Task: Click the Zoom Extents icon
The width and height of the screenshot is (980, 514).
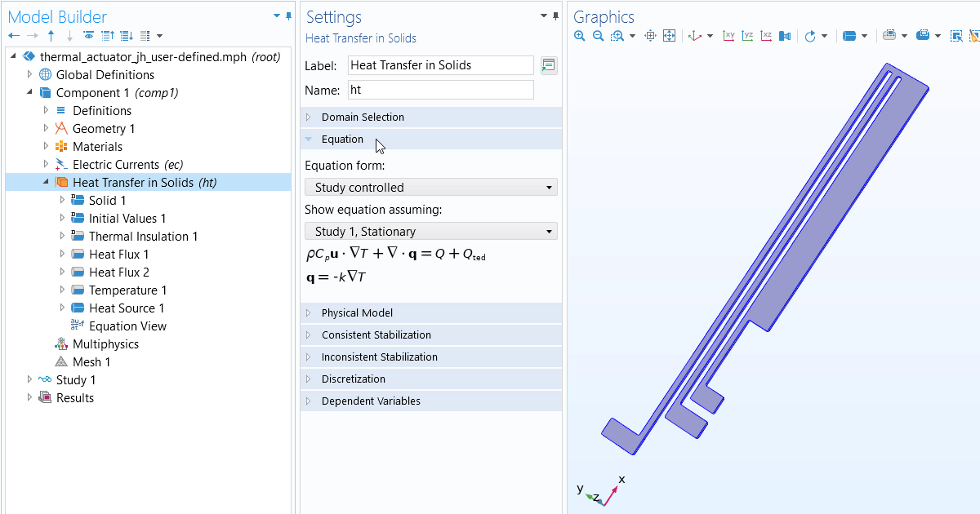Action: [x=669, y=36]
